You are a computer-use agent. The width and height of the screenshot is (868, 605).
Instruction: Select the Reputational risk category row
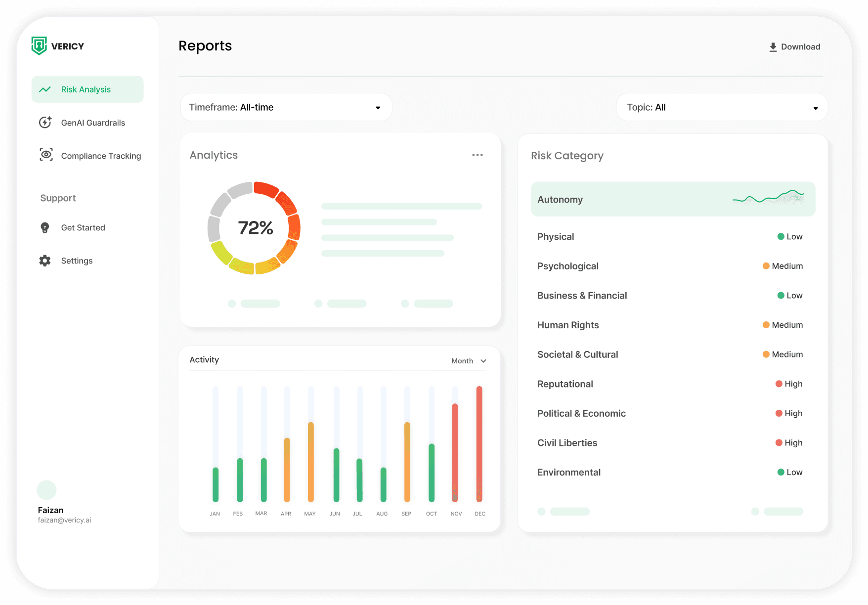pos(669,384)
